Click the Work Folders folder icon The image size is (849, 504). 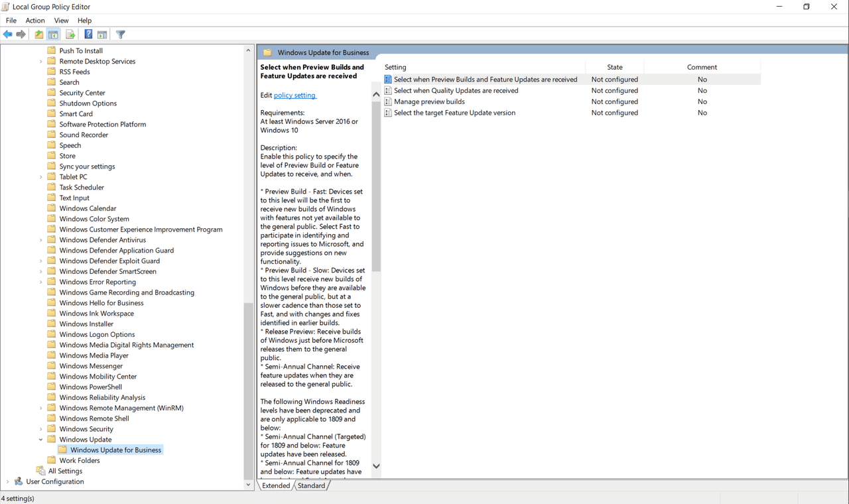point(52,460)
